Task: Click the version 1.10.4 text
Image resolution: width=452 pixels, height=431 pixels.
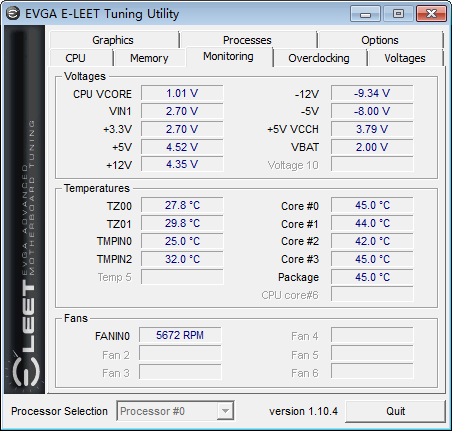Action: pyautogui.click(x=303, y=411)
